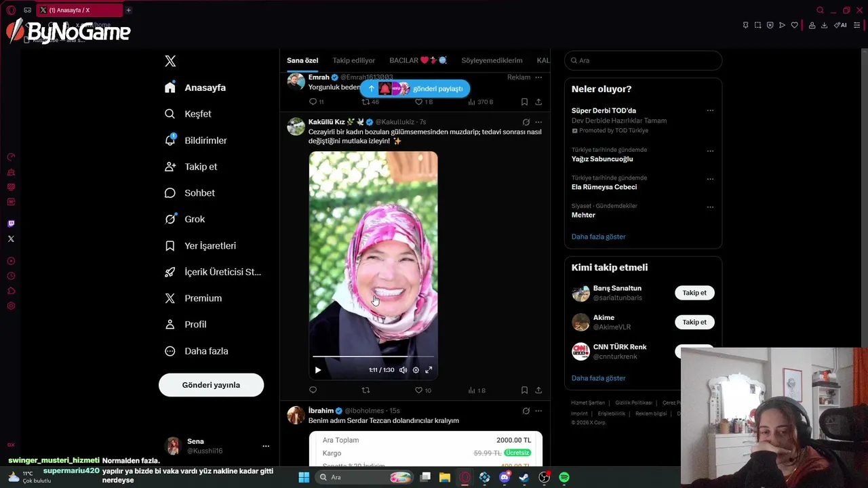Open Mehter trending topic
This screenshot has width=868, height=488.
[x=583, y=215]
